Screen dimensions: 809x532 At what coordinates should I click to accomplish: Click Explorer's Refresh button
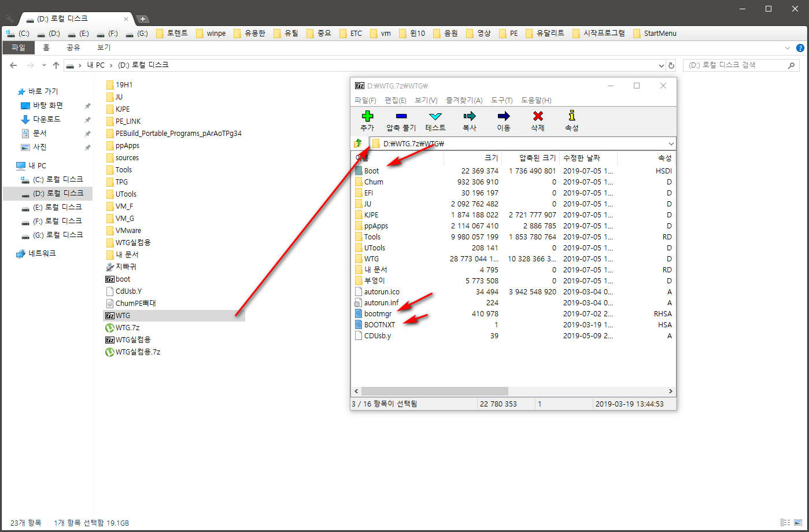pos(671,65)
